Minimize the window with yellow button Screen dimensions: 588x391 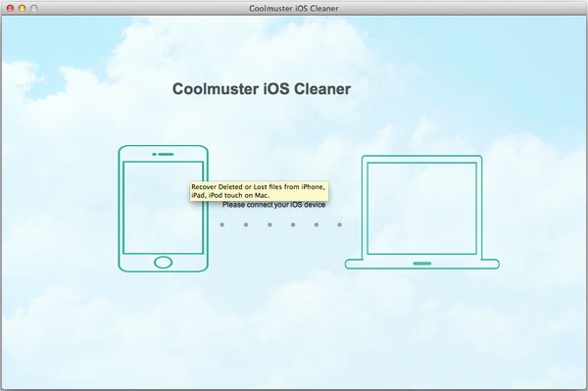[x=23, y=8]
